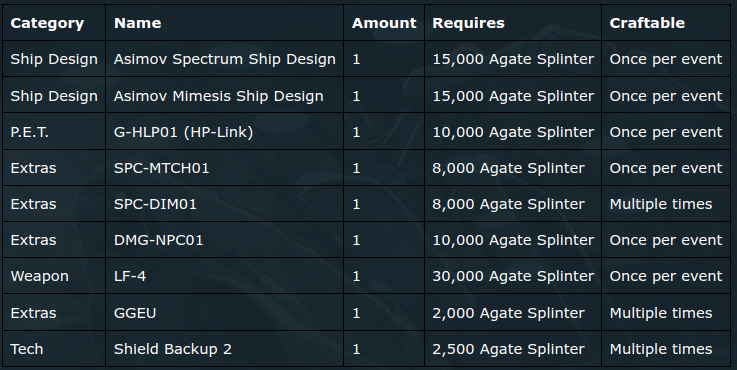Click the GGEU item name

135,313
